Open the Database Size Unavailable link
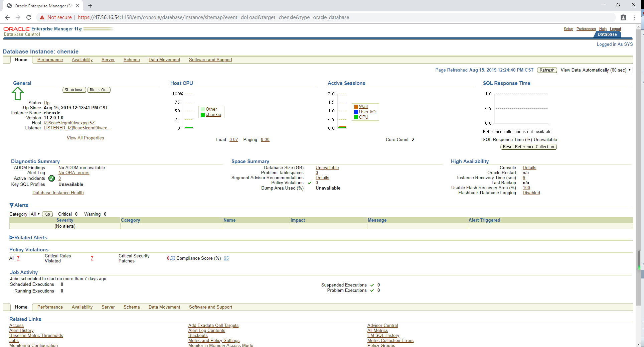This screenshot has width=644, height=347. [327, 168]
